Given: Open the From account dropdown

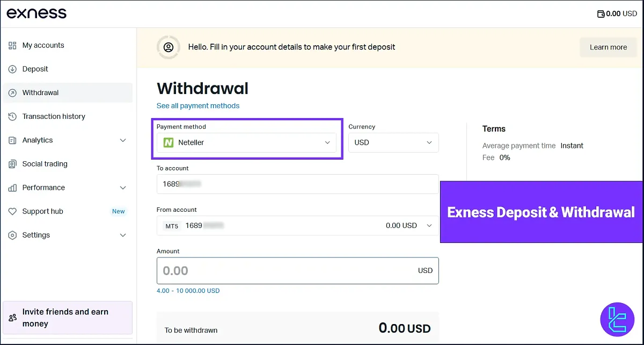Looking at the screenshot, I should pos(429,226).
